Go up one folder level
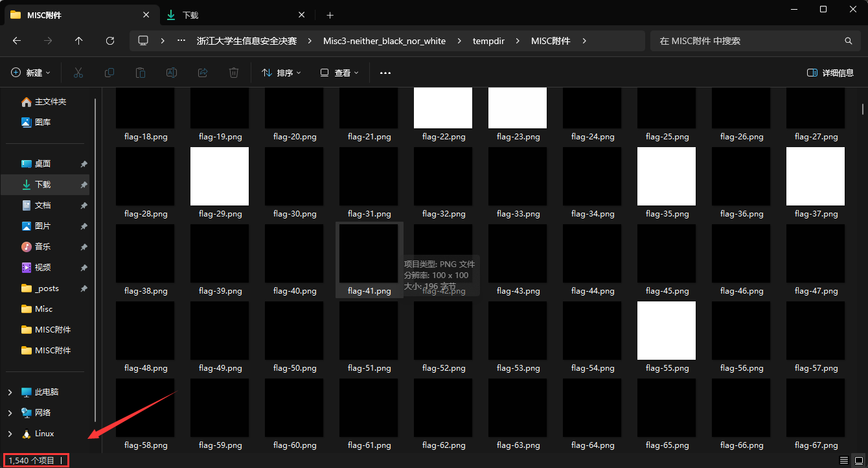Screen dimensions: 868x468 coord(79,41)
